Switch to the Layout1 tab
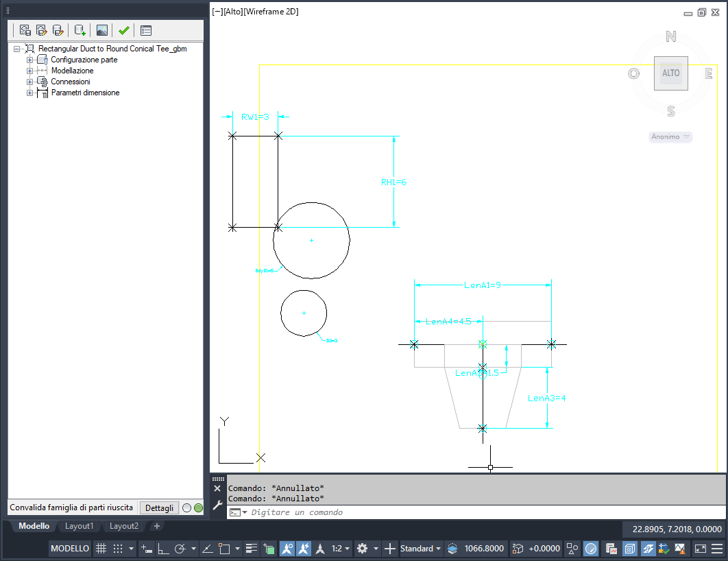This screenshot has height=561, width=728. point(79,526)
